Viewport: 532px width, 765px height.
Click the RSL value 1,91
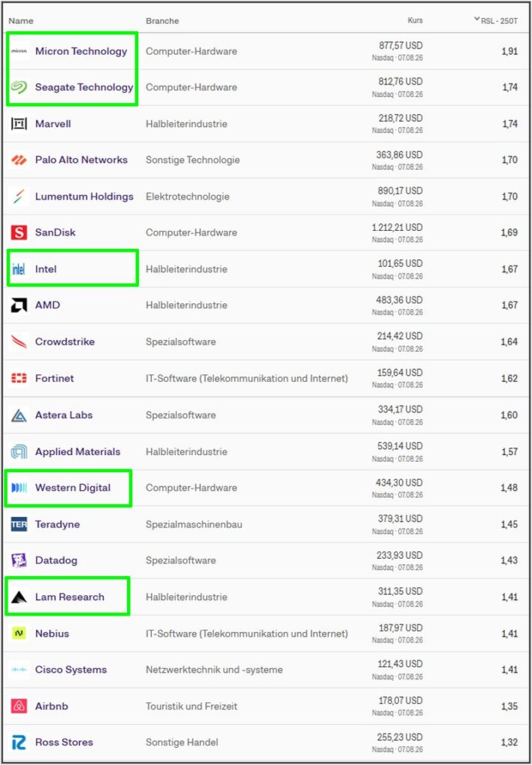[510, 52]
